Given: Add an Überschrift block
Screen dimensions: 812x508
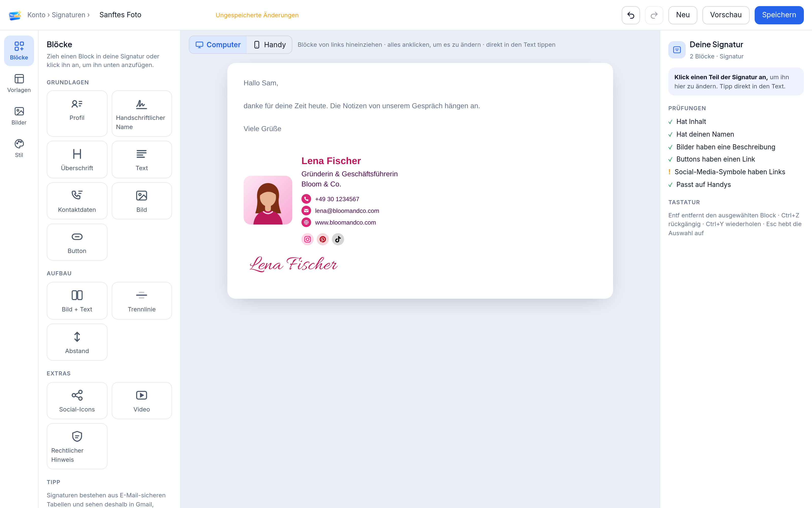Looking at the screenshot, I should click(x=77, y=159).
